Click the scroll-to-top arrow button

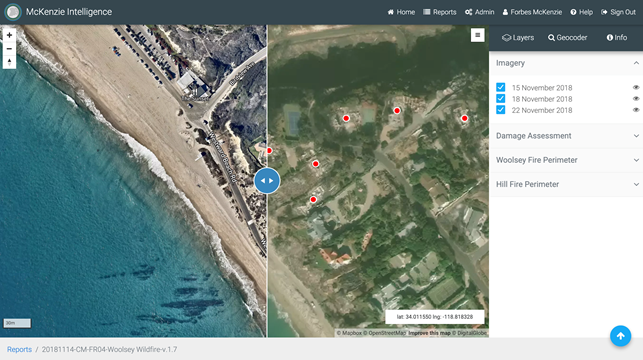click(x=620, y=336)
